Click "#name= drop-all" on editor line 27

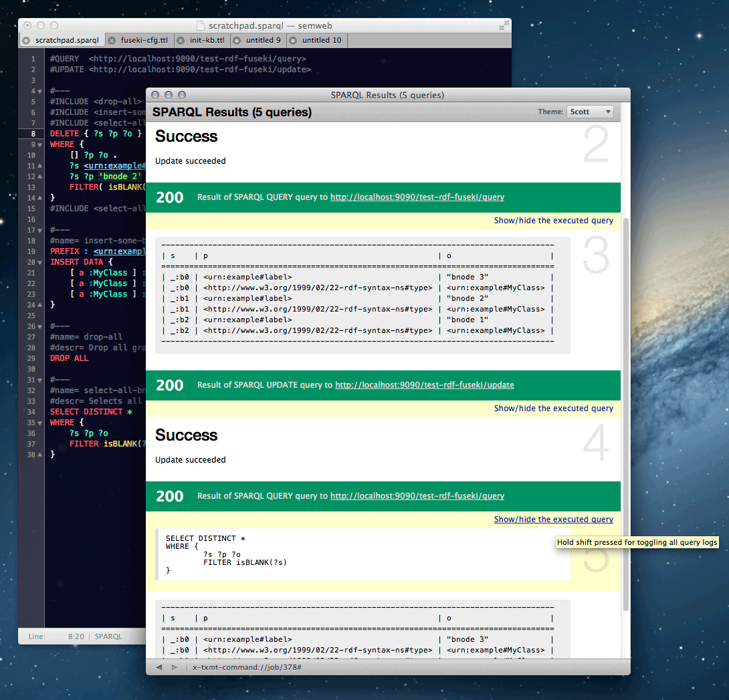[86, 337]
